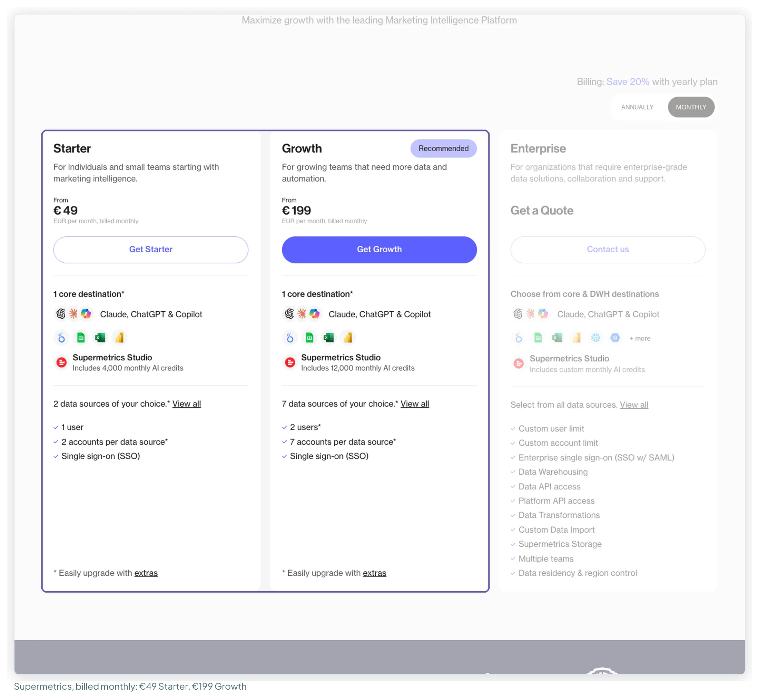
Task: Click 'Data Transformations' feature
Action: 555,515
